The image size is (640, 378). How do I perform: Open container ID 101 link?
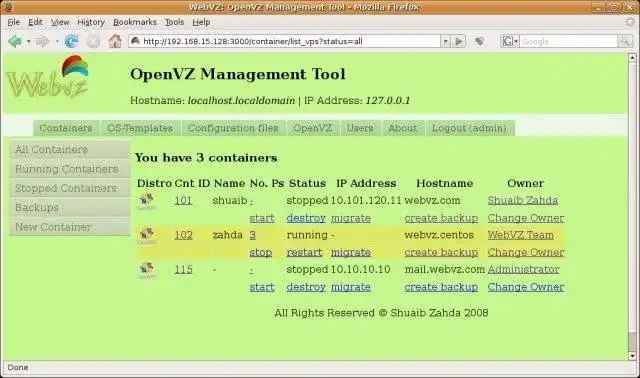(183, 200)
